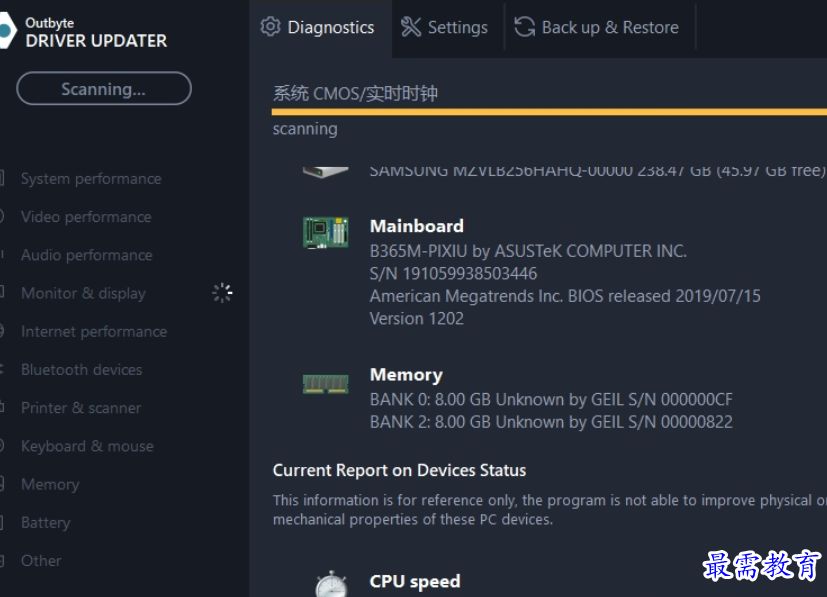This screenshot has height=597, width=827.
Task: Click the SAMSUNG MZVLB256HAHQ drive line
Action: [598, 171]
